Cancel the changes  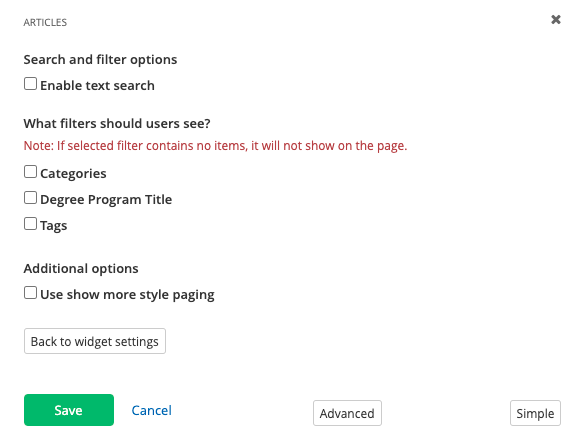[151, 410]
